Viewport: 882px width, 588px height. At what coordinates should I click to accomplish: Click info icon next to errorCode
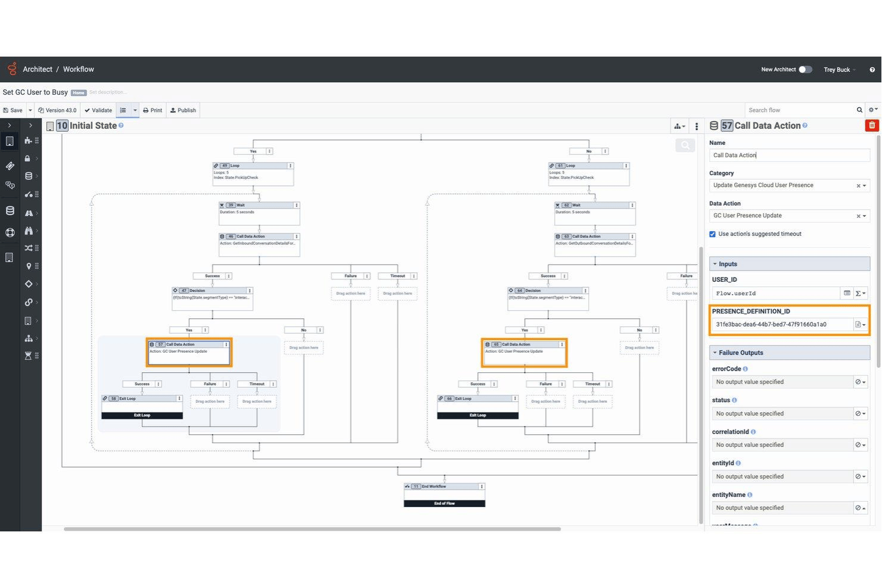coord(746,369)
